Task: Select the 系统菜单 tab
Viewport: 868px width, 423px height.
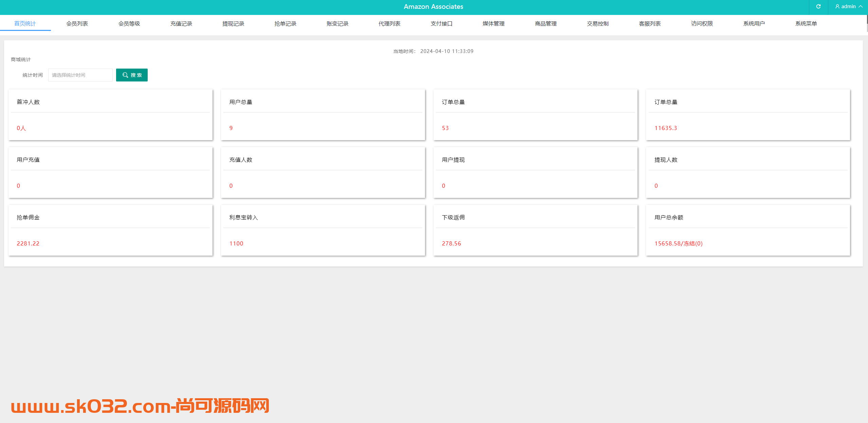Action: point(806,23)
